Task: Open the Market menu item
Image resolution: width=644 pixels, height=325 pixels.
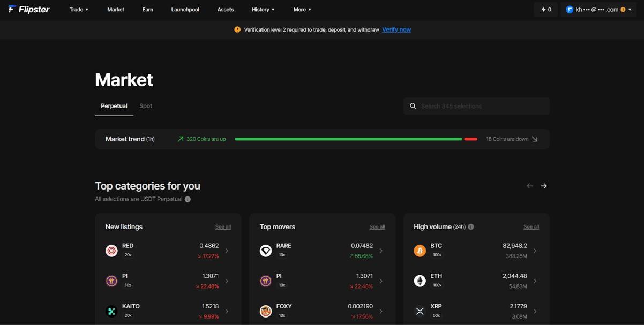Action: click(116, 10)
